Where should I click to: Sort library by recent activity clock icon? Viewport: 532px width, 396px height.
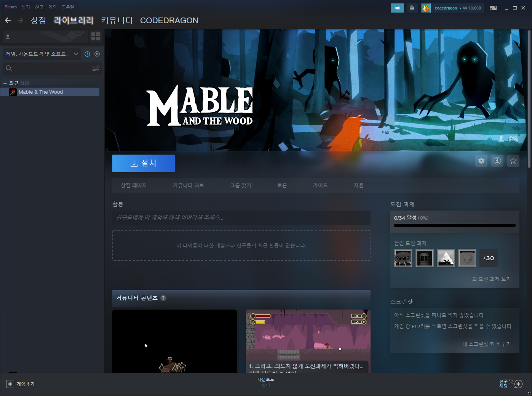pyautogui.click(x=87, y=54)
